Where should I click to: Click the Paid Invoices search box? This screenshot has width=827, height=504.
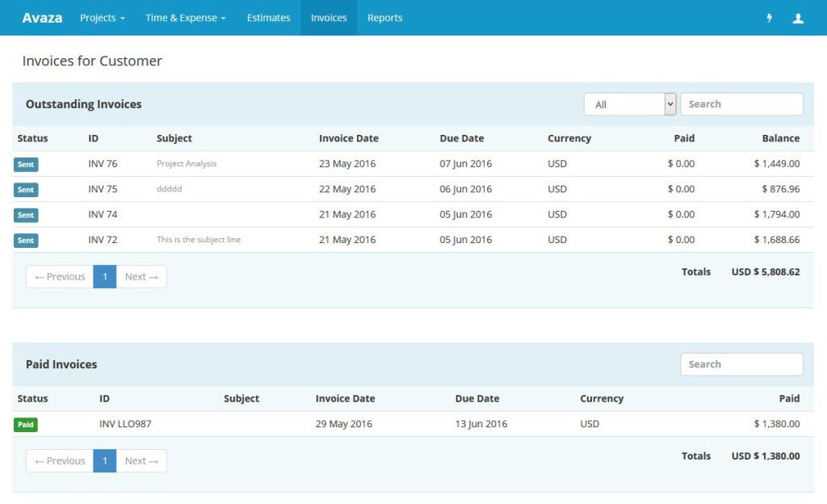741,363
